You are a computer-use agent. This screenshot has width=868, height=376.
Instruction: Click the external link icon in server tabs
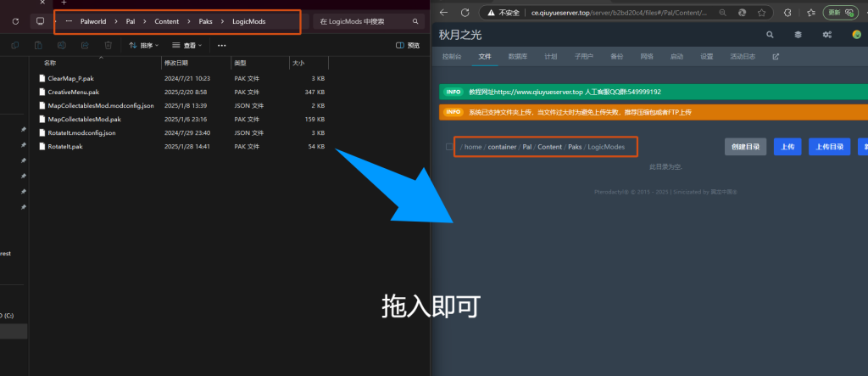coord(776,57)
